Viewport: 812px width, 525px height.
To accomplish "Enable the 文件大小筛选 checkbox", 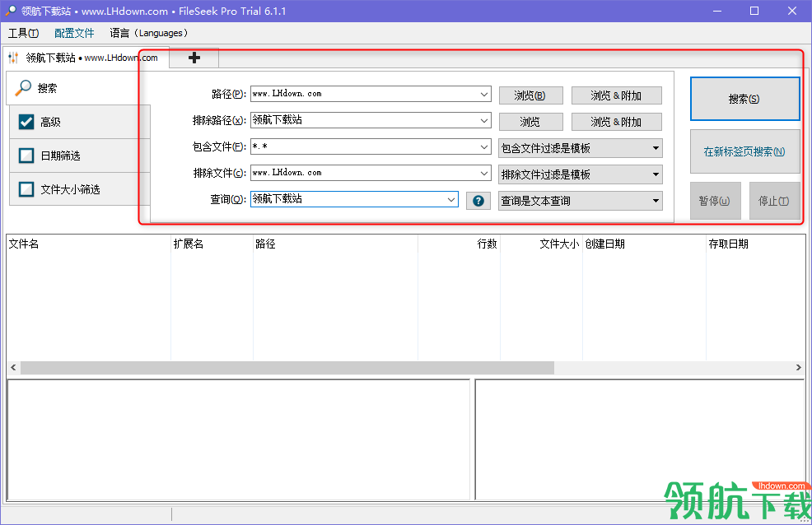I will point(26,188).
